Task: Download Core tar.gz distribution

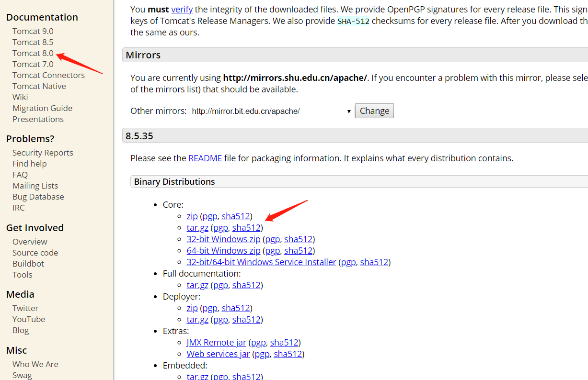Action: pyautogui.click(x=197, y=228)
